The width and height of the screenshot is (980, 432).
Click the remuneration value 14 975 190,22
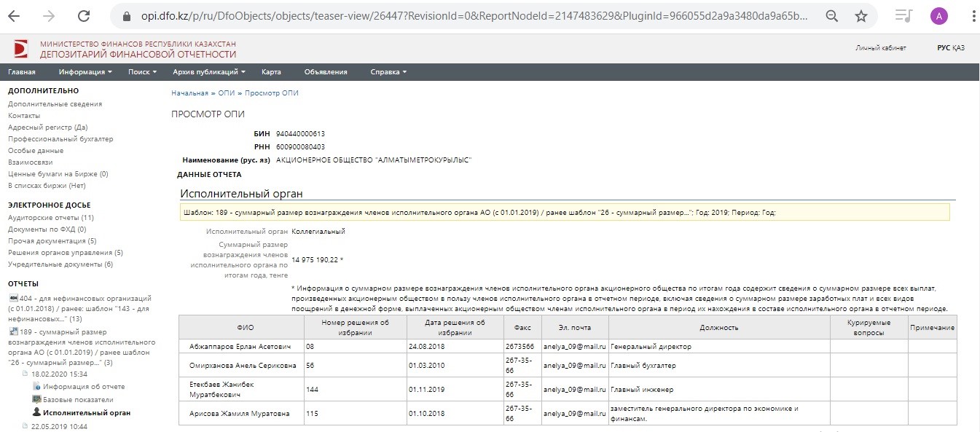(315, 259)
